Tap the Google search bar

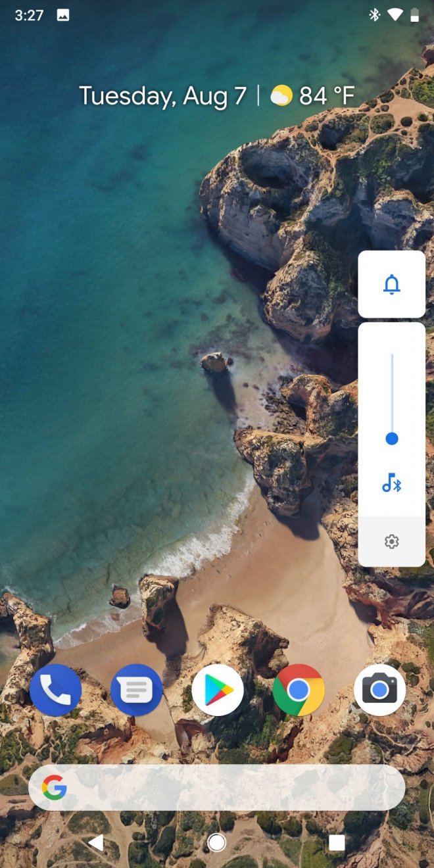230,787
